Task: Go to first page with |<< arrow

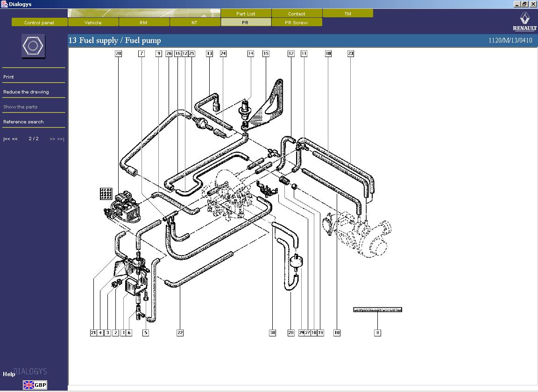Action: pyautogui.click(x=7, y=139)
